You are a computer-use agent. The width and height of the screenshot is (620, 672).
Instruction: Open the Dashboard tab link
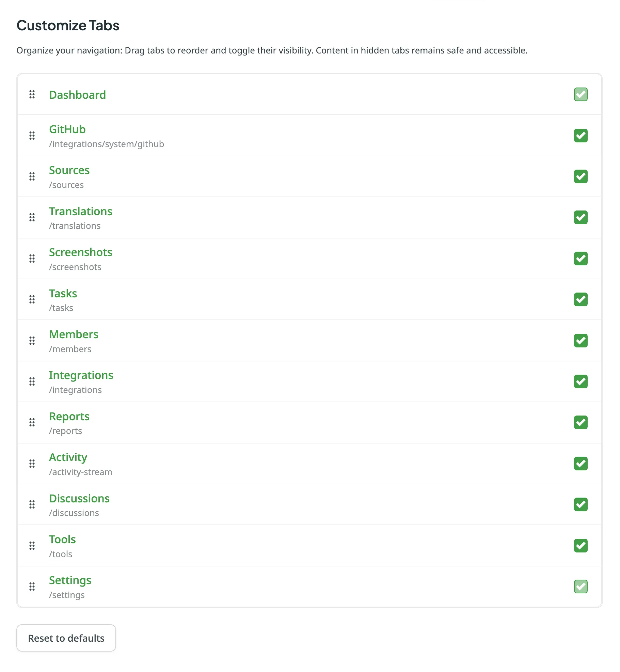coord(77,95)
